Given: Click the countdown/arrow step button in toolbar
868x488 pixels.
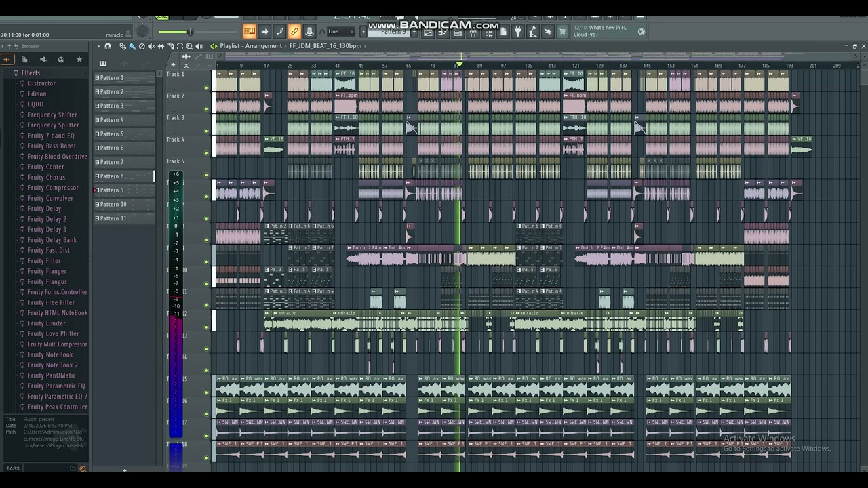Looking at the screenshot, I should [x=264, y=31].
